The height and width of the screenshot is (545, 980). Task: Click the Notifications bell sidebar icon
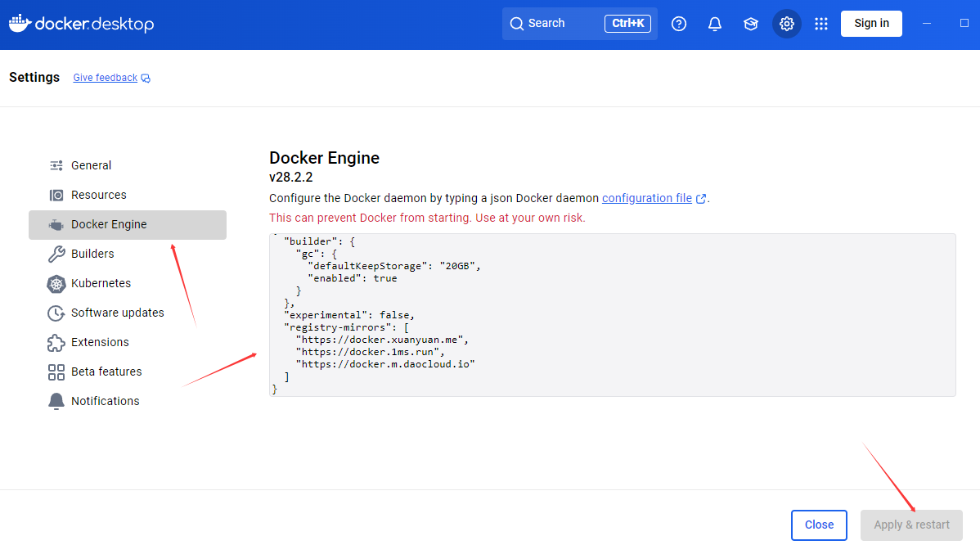pos(56,401)
